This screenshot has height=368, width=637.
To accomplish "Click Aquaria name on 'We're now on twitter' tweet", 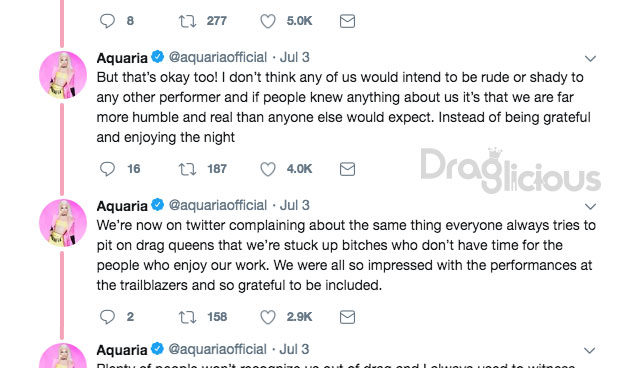I will (122, 206).
